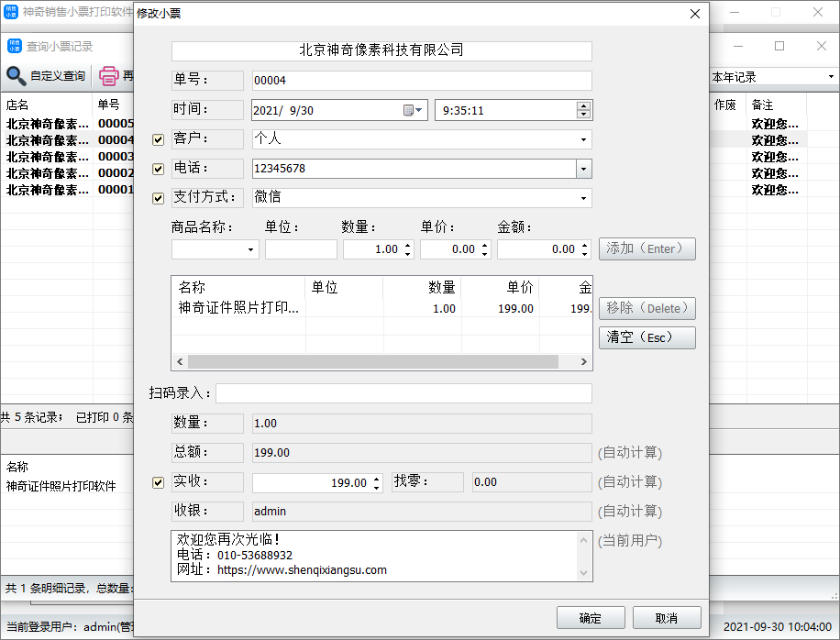Click the 实收 amount spinner

[377, 483]
